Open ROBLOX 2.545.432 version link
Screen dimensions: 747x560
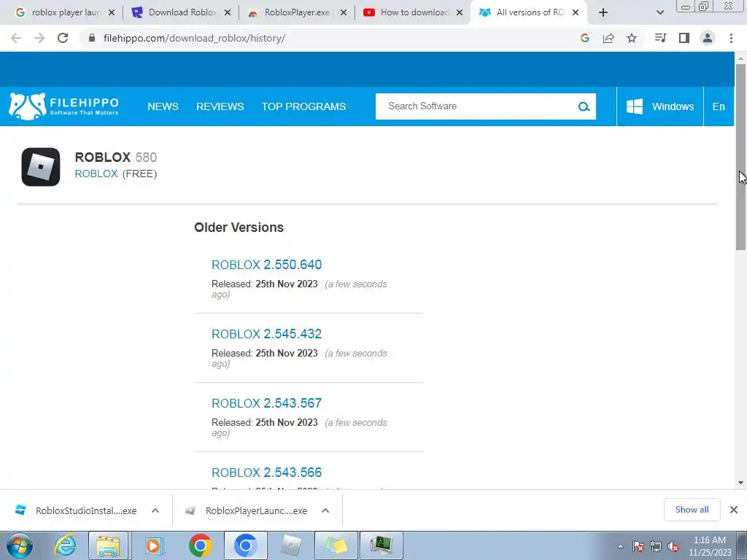click(266, 334)
